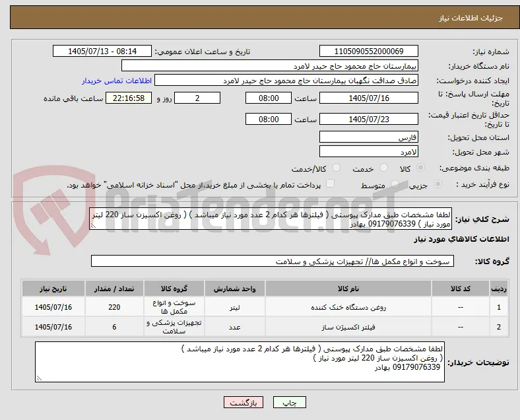Viewport: 520px width, 420px height.
Task: Click the گروه کالا column header
Action: [174, 289]
